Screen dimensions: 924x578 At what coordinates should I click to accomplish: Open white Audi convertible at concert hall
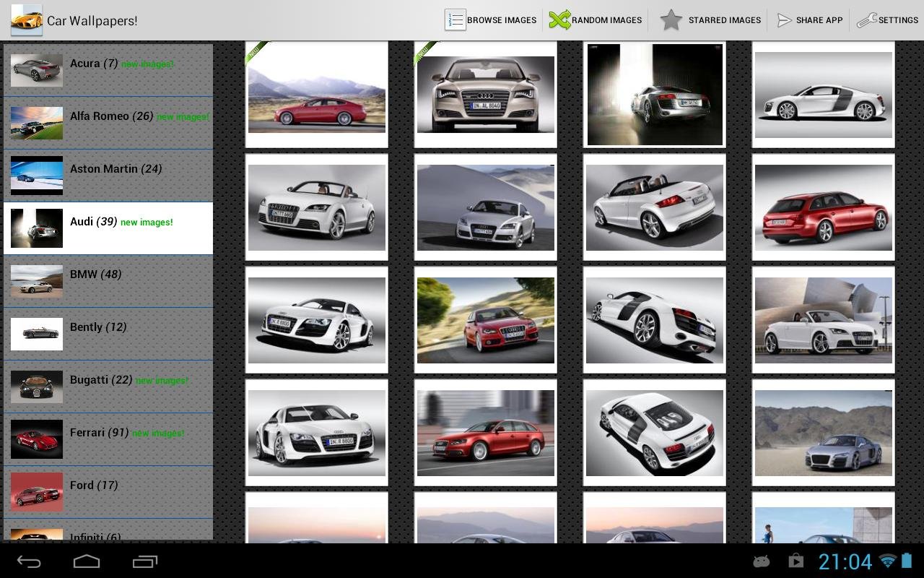pos(824,320)
